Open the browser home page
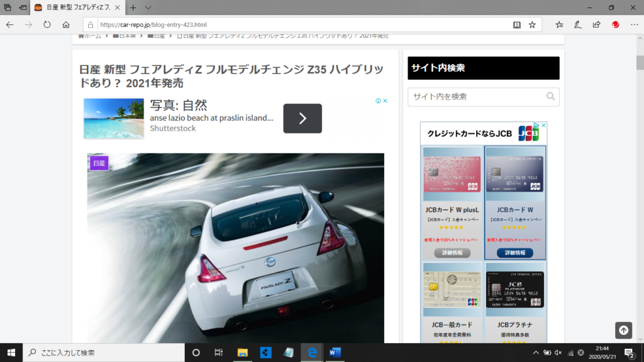644x362 pixels. coord(66,25)
